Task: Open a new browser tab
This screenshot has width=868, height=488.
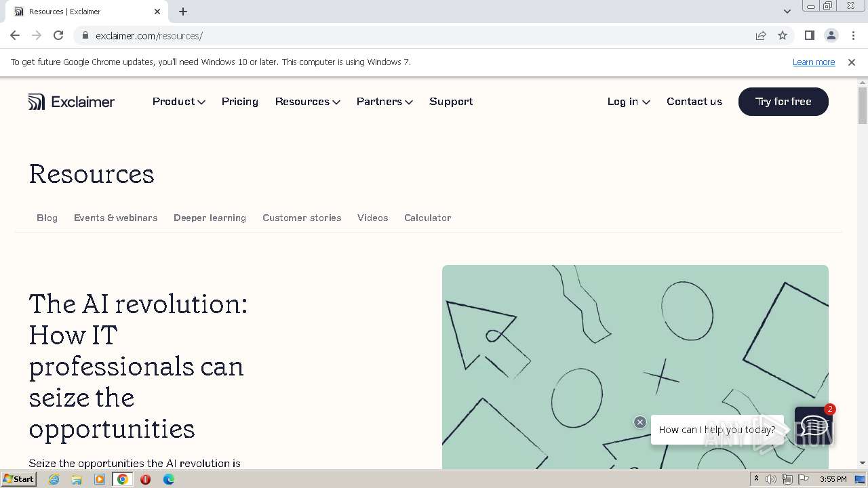Action: [183, 12]
